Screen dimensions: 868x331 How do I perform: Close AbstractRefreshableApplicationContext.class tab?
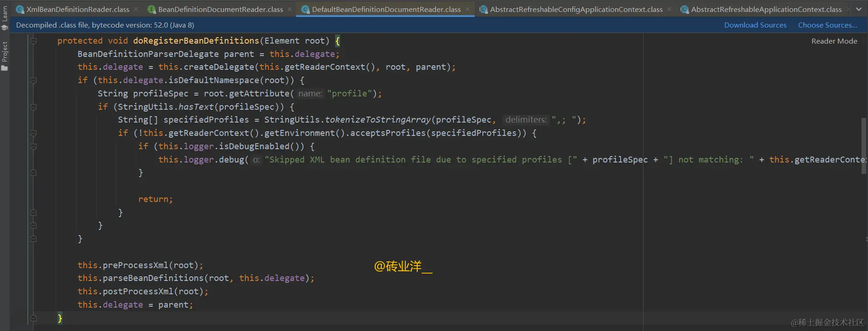(847, 9)
